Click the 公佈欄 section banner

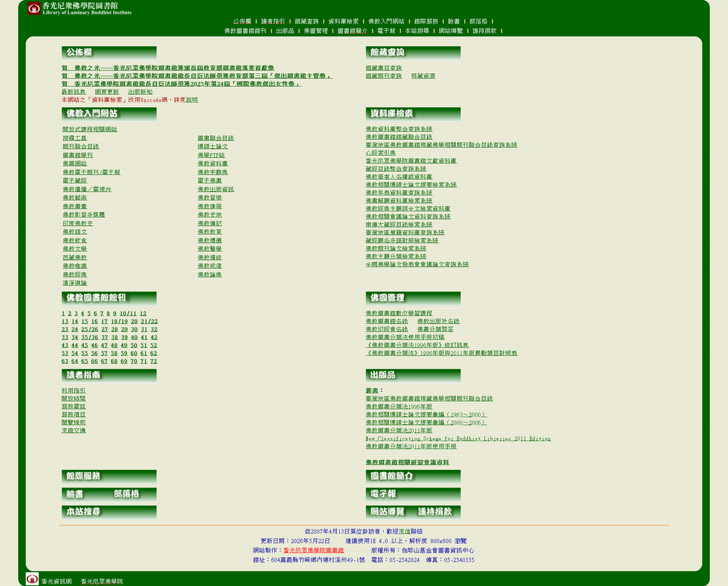tap(109, 53)
